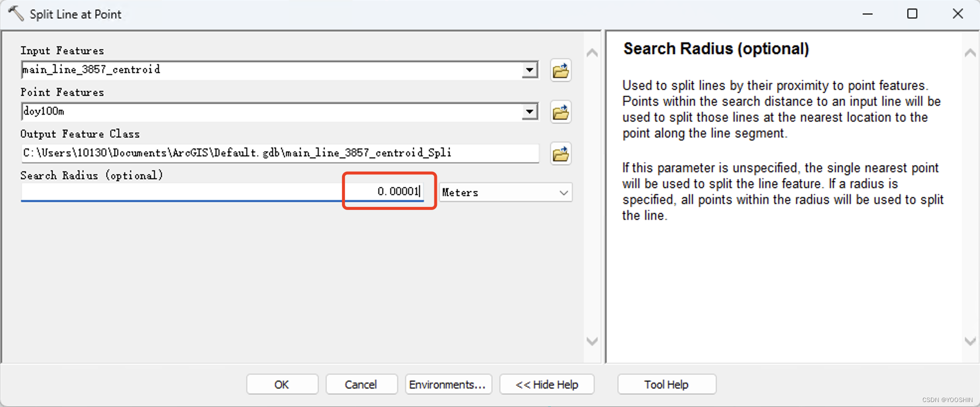The image size is (980, 407).
Task: Click the 'Point Features' label
Action: (x=62, y=92)
